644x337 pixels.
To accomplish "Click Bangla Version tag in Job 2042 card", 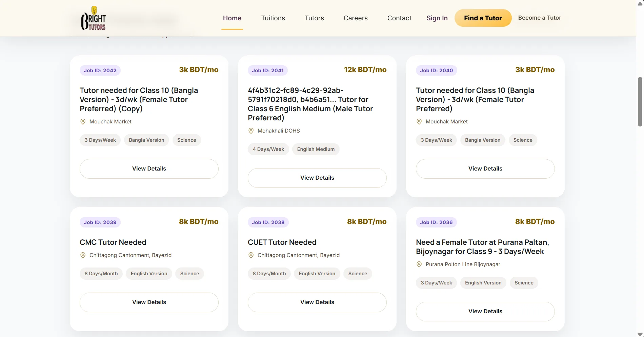I will coord(146,140).
